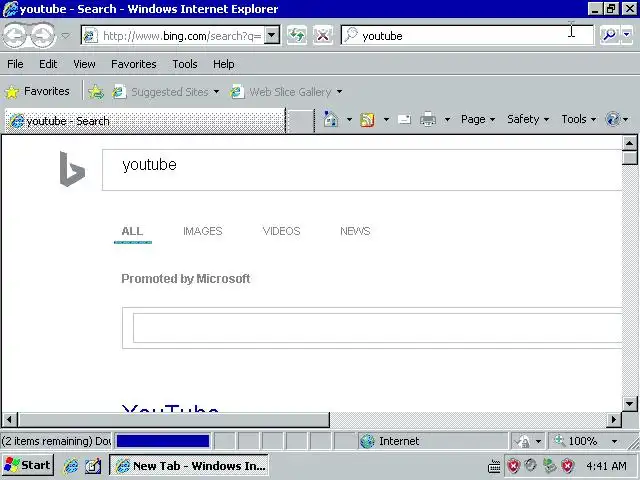Expand the Print dropdown arrow

[447, 120]
